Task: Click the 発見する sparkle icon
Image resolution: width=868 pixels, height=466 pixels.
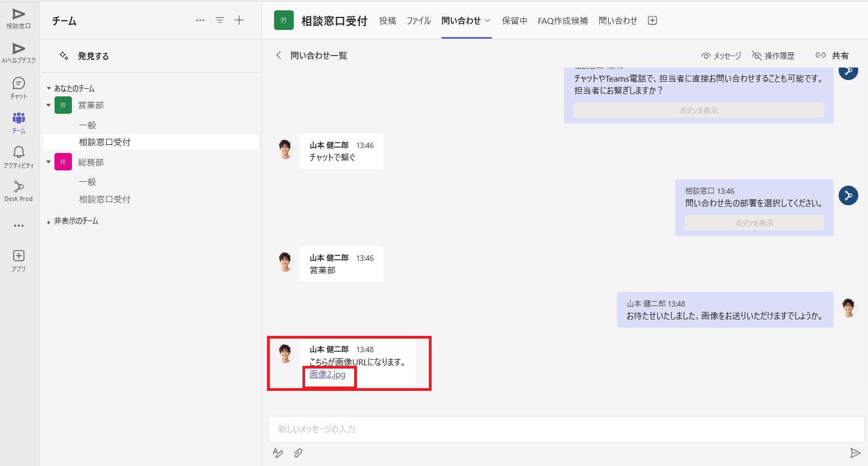Action: tap(64, 56)
